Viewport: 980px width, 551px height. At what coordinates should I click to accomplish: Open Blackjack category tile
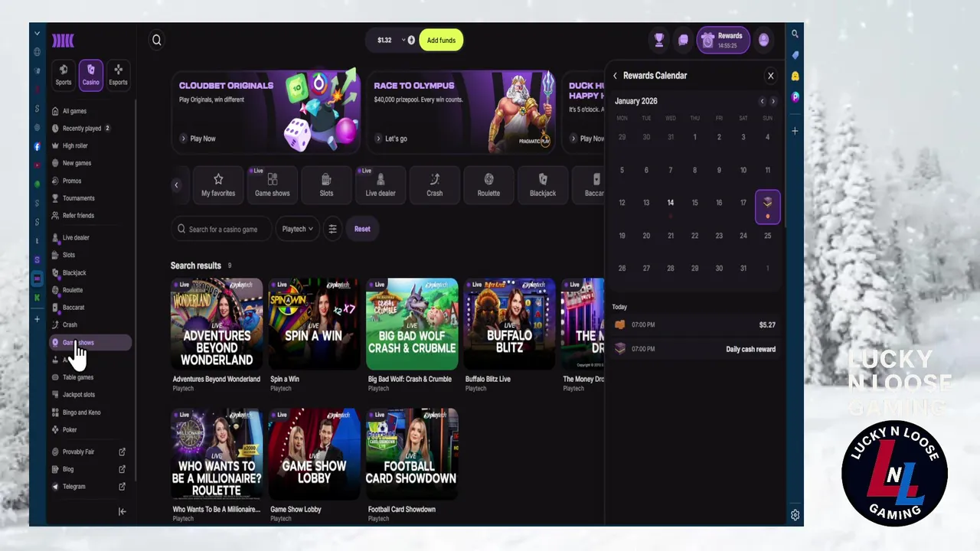(x=543, y=184)
